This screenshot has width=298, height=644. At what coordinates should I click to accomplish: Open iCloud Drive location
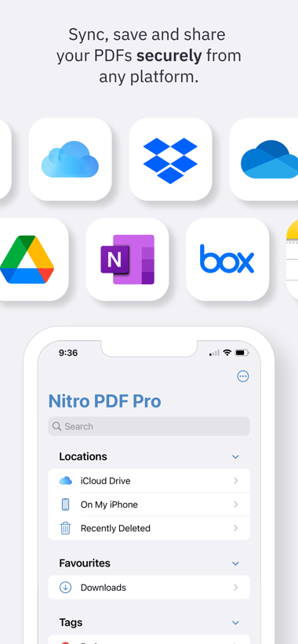(149, 480)
